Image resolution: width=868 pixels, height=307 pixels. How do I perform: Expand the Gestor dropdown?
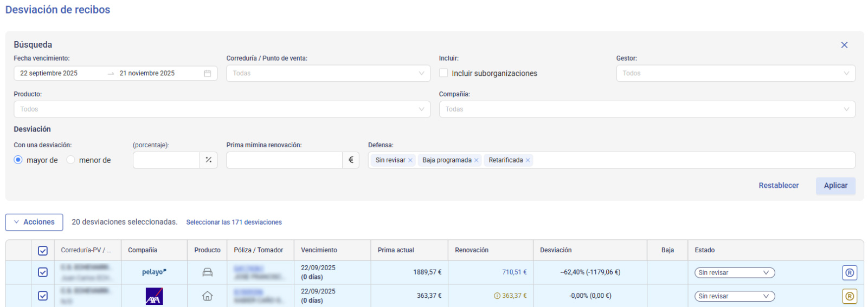click(735, 74)
